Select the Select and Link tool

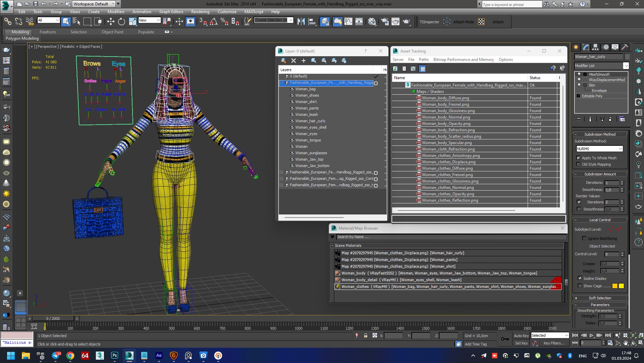[x=7, y=22]
